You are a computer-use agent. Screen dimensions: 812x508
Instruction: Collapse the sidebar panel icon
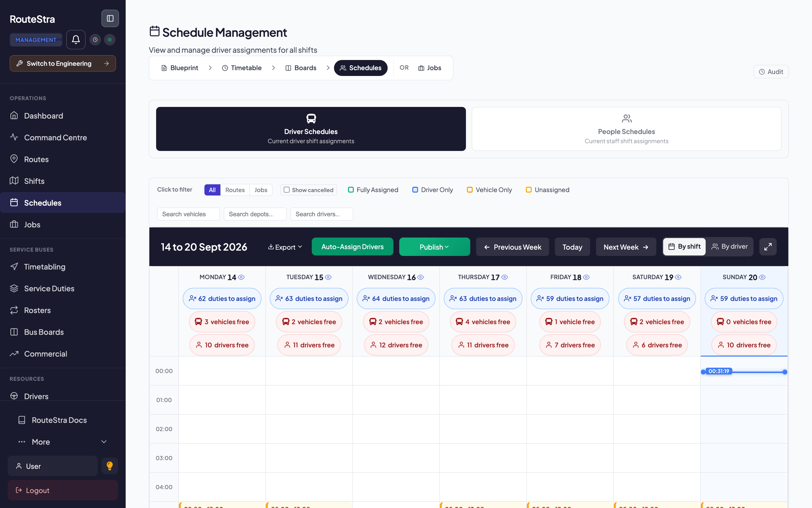click(110, 18)
